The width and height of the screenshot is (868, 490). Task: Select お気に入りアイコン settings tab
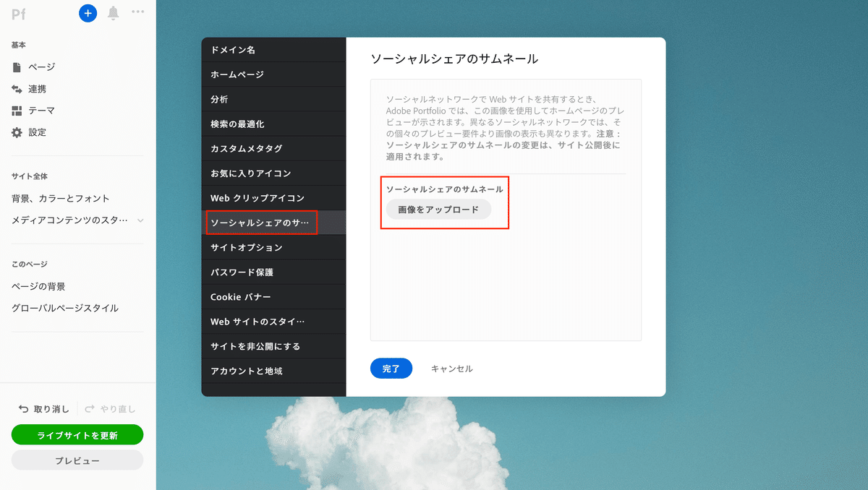tap(273, 173)
